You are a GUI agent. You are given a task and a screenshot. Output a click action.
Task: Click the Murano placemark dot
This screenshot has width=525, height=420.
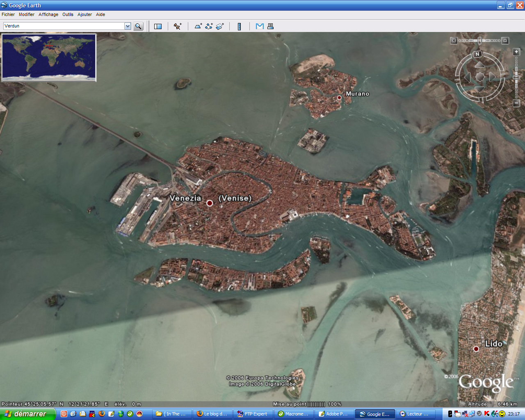339,98
